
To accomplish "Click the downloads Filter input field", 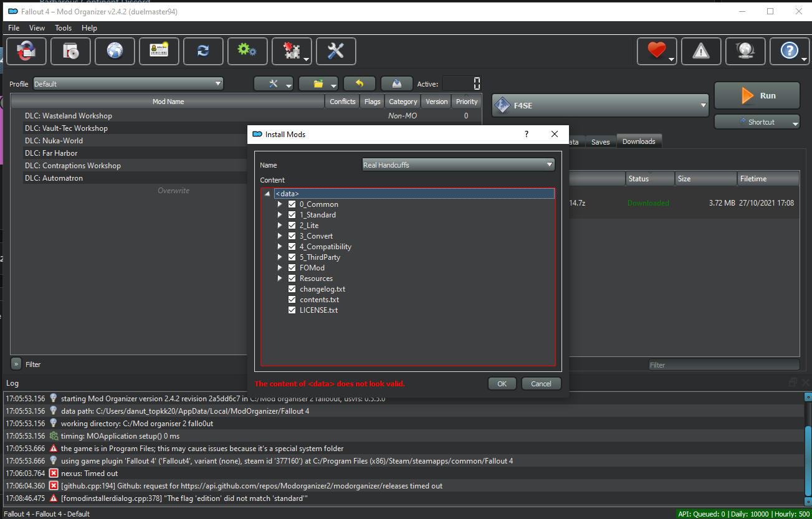I will (723, 365).
